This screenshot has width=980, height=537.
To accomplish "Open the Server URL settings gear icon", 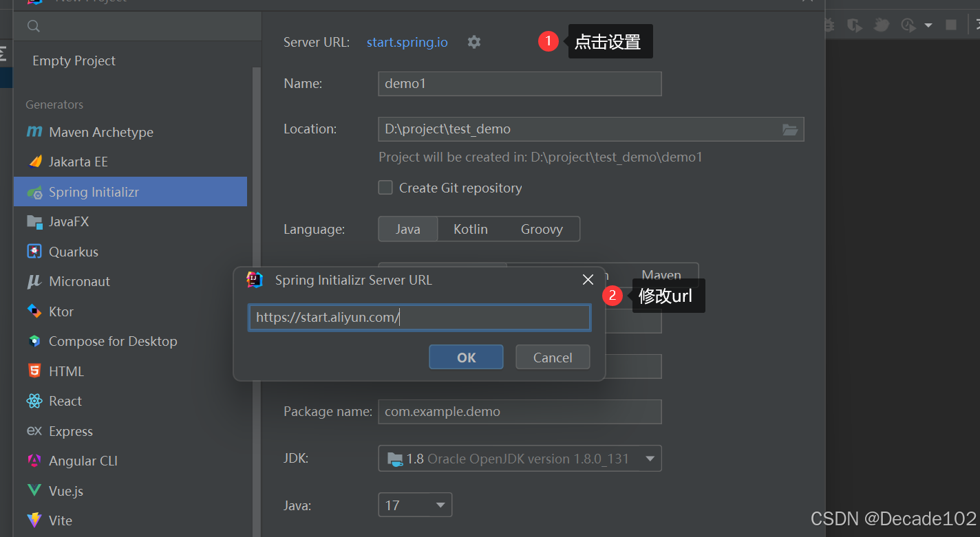I will pyautogui.click(x=474, y=42).
